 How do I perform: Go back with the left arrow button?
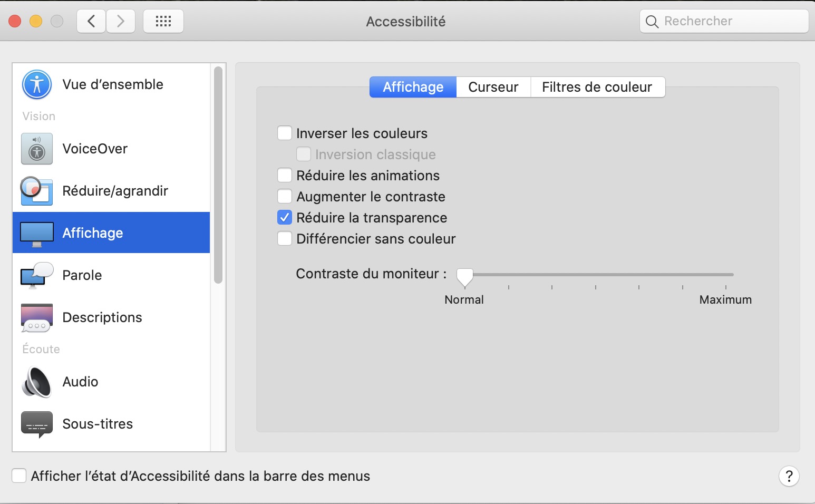(92, 21)
